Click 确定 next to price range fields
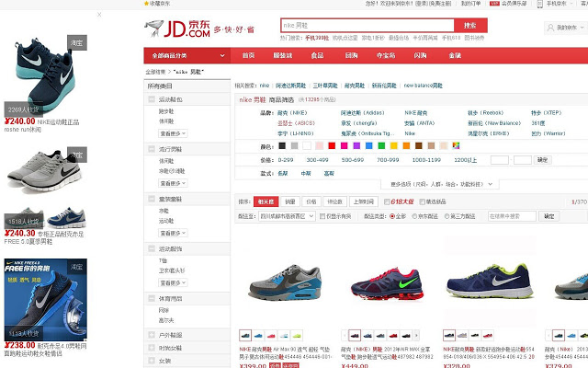Image resolution: width=588 pixels, height=368 pixels. pyautogui.click(x=542, y=160)
